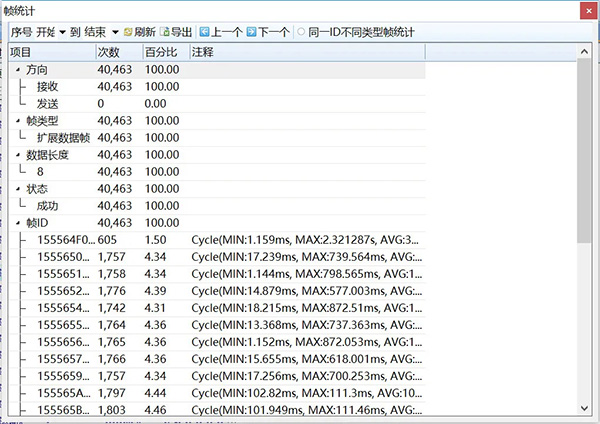Select the 扩展数据帧 row
This screenshot has height=424, width=600.
click(63, 138)
